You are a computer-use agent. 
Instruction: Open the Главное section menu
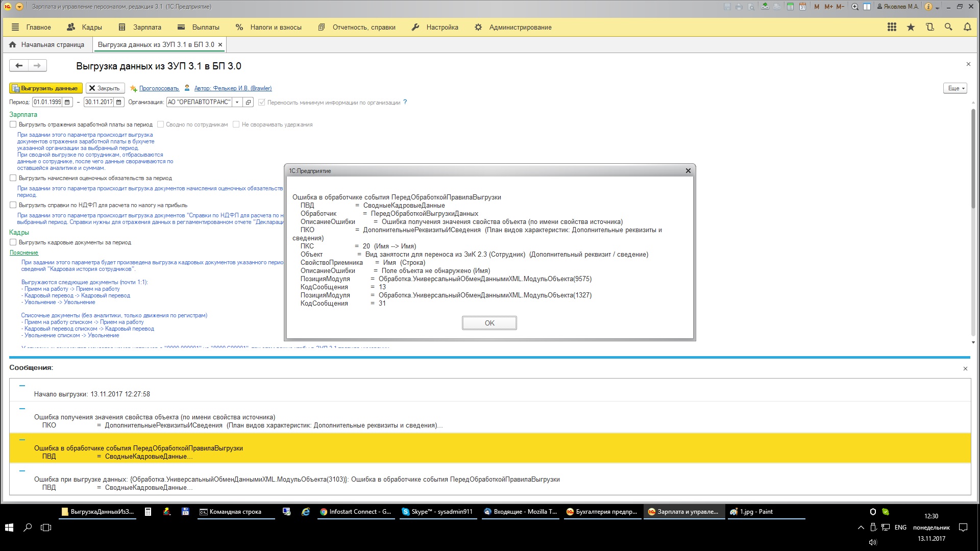click(x=31, y=27)
